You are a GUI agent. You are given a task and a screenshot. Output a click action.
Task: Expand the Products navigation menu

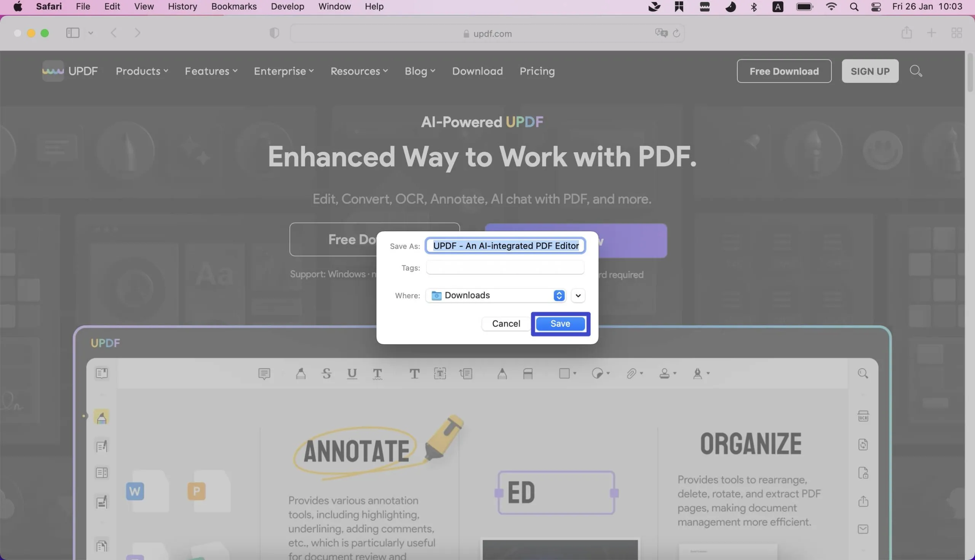(x=141, y=70)
